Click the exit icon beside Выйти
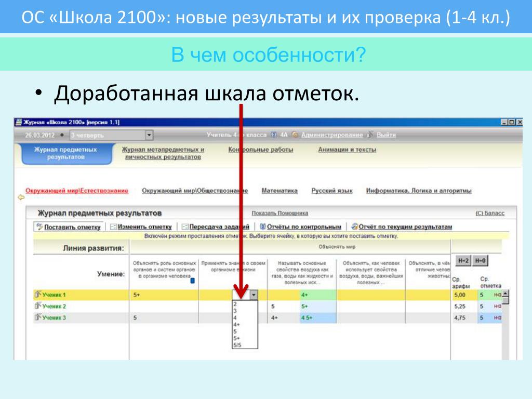 coord(370,135)
